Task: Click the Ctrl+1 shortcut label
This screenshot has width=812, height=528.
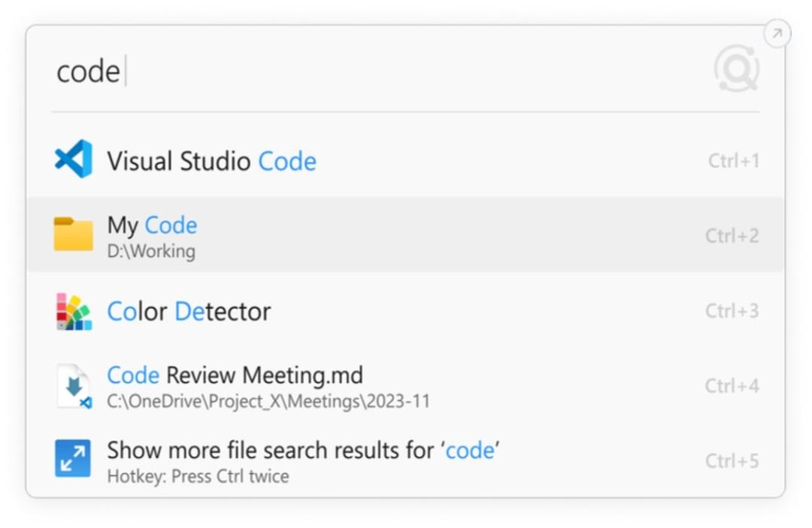Action: (734, 161)
